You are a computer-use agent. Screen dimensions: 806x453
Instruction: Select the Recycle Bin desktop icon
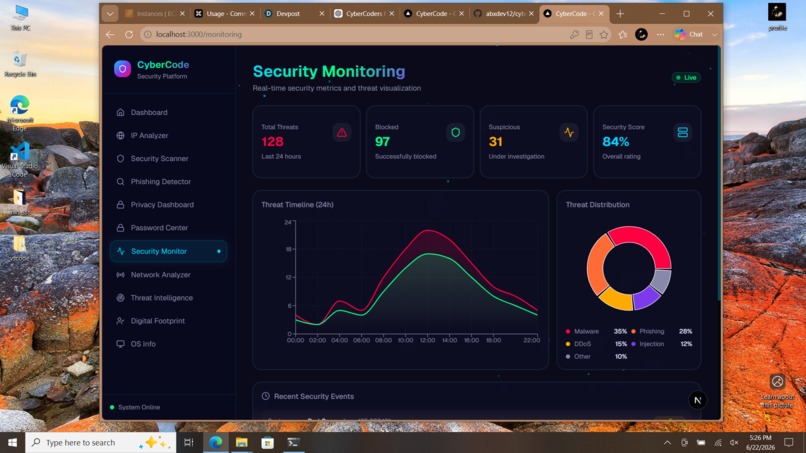(x=20, y=64)
